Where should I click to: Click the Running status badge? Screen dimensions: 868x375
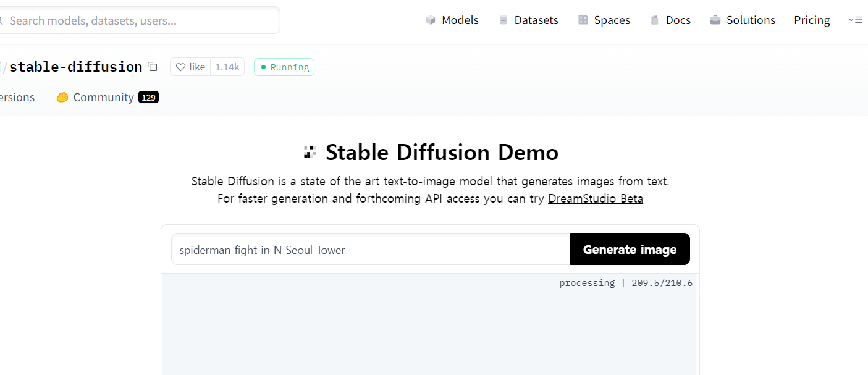point(284,67)
